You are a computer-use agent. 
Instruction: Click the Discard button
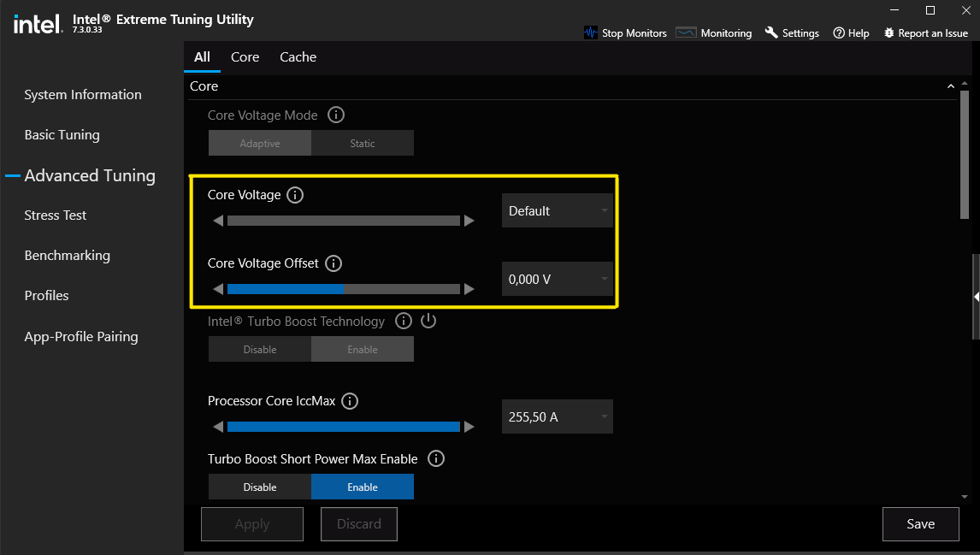359,523
